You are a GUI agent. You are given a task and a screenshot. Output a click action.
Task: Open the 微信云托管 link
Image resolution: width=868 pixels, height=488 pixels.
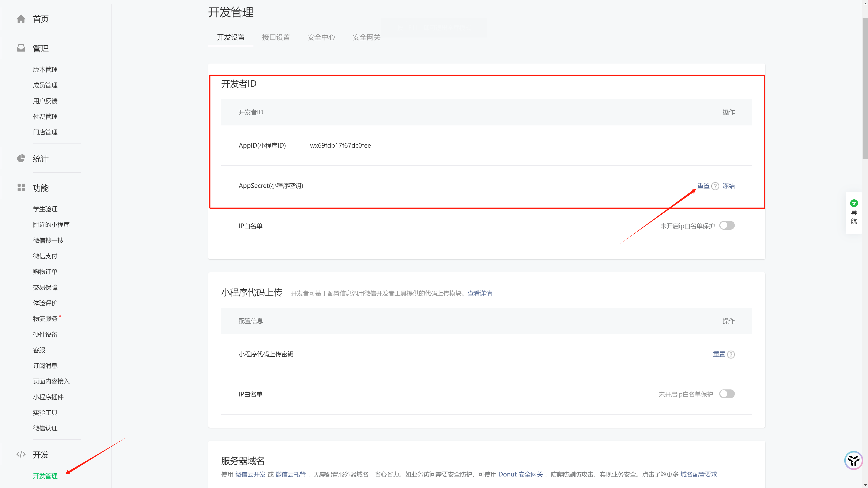[x=291, y=474]
